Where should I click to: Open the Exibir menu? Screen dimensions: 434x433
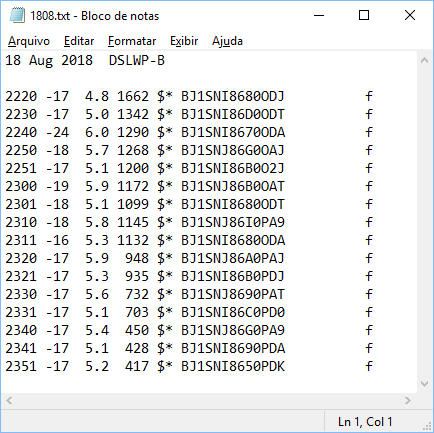[184, 41]
